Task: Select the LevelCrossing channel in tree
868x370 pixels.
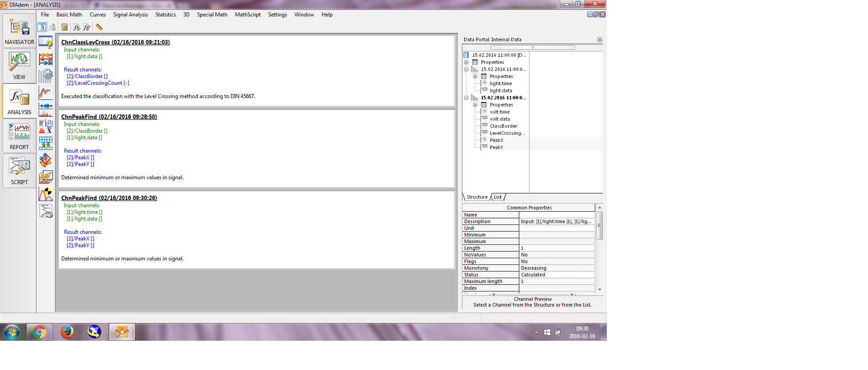Action: click(x=507, y=133)
